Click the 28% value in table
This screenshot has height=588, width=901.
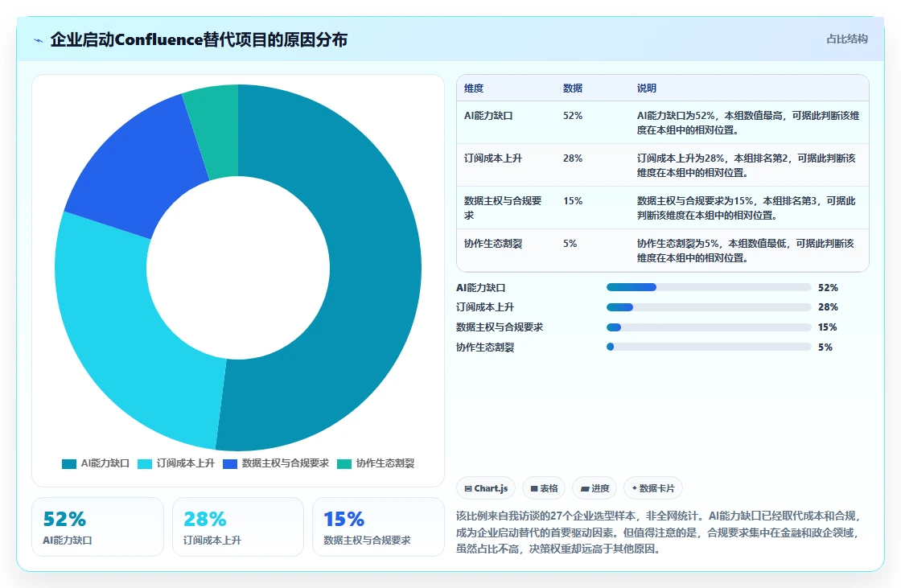[x=573, y=158]
